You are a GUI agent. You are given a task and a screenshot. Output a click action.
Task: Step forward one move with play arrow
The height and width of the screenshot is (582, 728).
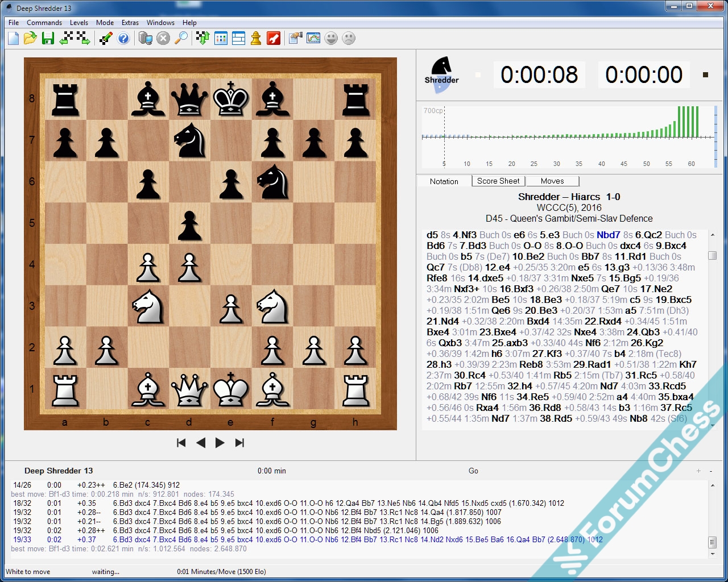220,443
